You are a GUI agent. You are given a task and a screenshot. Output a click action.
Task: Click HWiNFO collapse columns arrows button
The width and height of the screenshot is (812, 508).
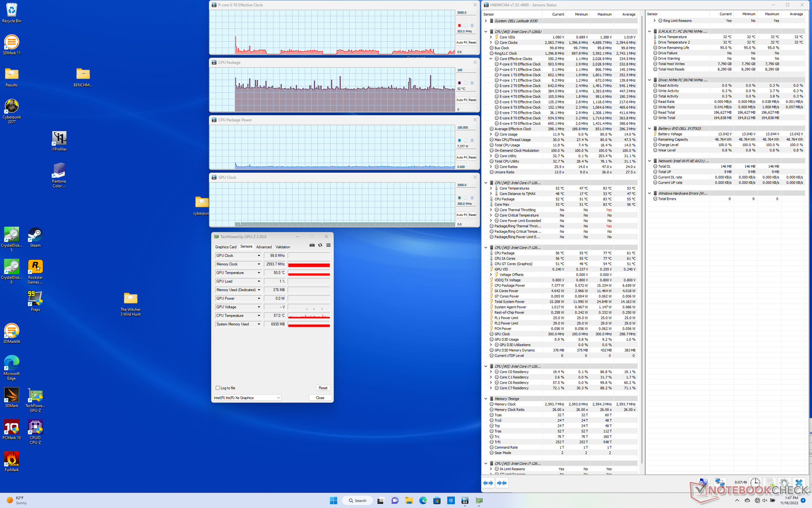pos(502,483)
